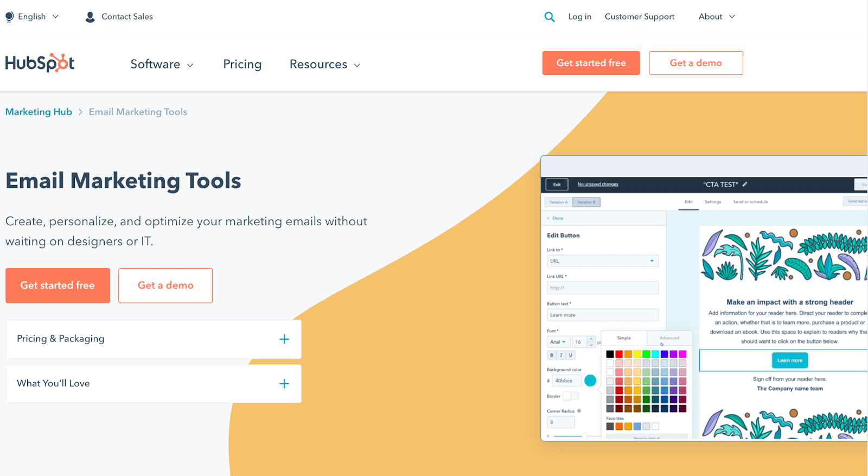Open the Settings tab in the email editor
Screen dimensions: 868x476
click(x=713, y=202)
